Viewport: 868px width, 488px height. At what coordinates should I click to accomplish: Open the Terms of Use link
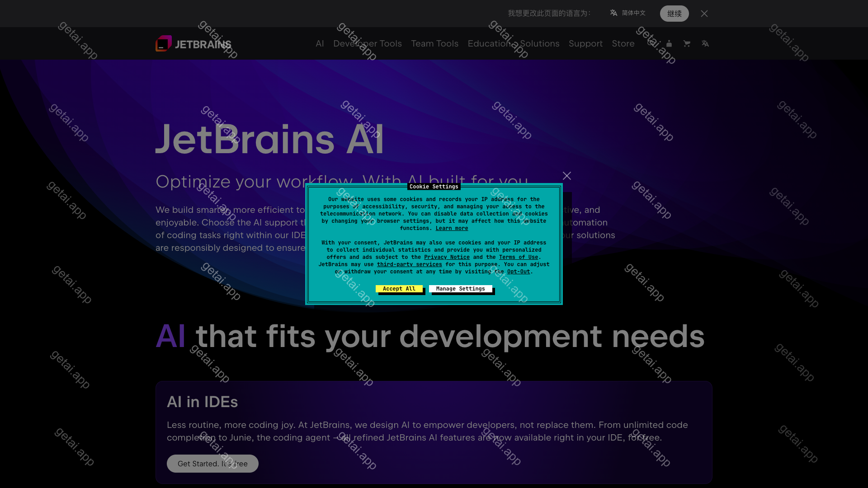tap(519, 257)
